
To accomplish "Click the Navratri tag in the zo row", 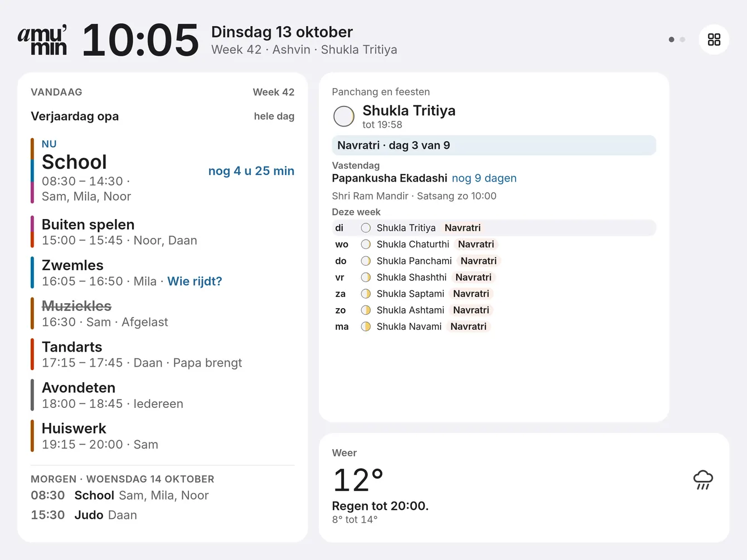I will [471, 310].
